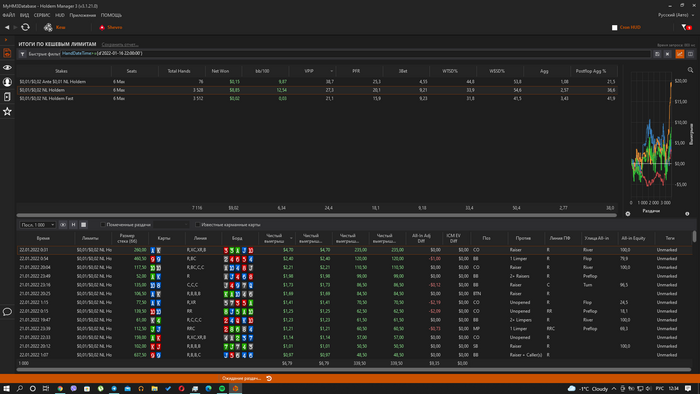Viewport: 700px width, 394px height.
Task: Open the HUD menu in the menu bar
Action: (60, 15)
